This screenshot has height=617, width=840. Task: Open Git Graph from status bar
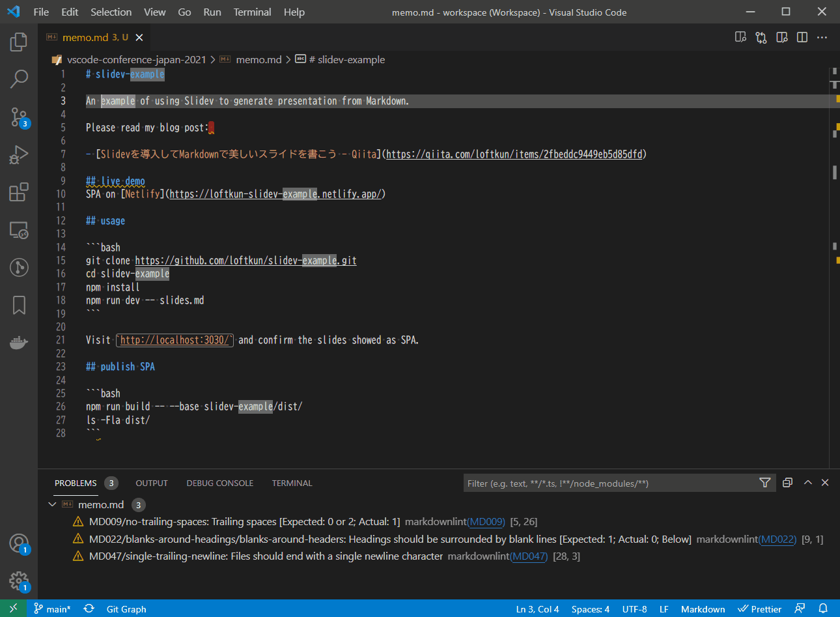point(126,609)
